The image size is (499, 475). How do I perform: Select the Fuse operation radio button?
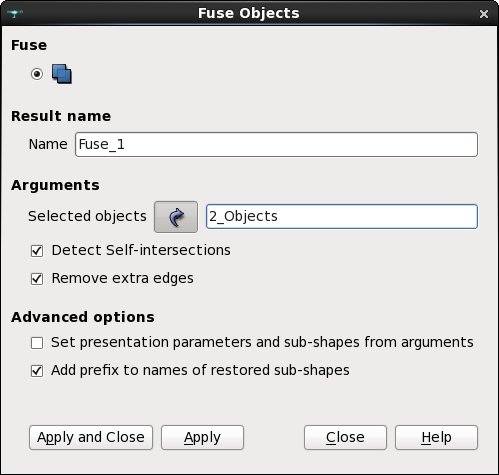click(x=37, y=74)
